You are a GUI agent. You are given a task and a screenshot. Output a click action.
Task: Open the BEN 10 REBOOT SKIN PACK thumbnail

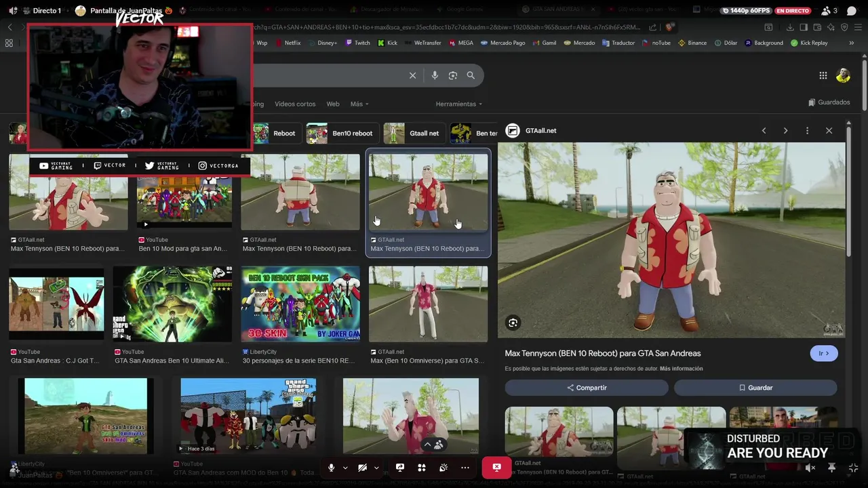[300, 304]
